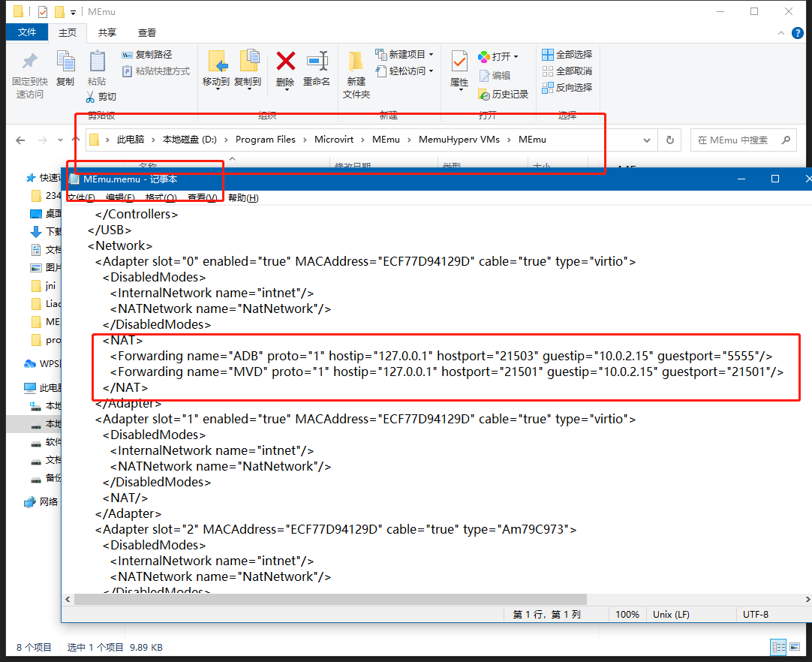Open Quick Access Toolbar customize arrow

click(73, 12)
